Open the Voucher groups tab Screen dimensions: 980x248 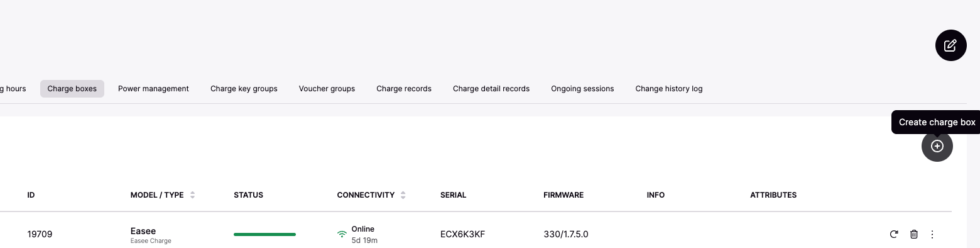327,89
